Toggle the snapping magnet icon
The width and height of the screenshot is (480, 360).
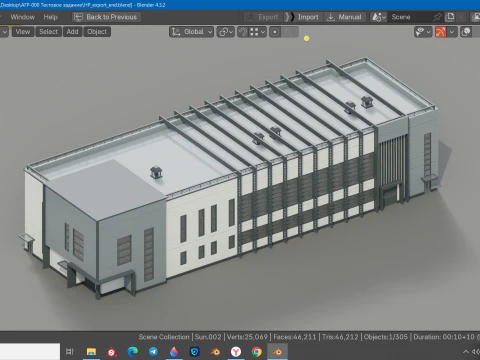tap(243, 32)
